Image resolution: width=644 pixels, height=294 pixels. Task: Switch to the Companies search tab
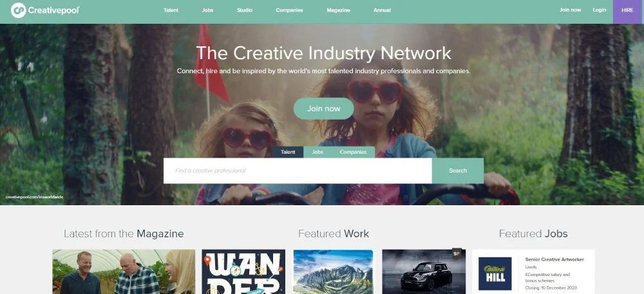(353, 152)
